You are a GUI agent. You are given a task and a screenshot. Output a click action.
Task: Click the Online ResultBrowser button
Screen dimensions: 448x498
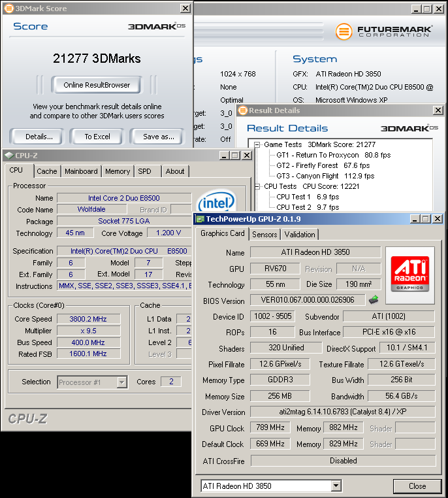click(x=97, y=85)
